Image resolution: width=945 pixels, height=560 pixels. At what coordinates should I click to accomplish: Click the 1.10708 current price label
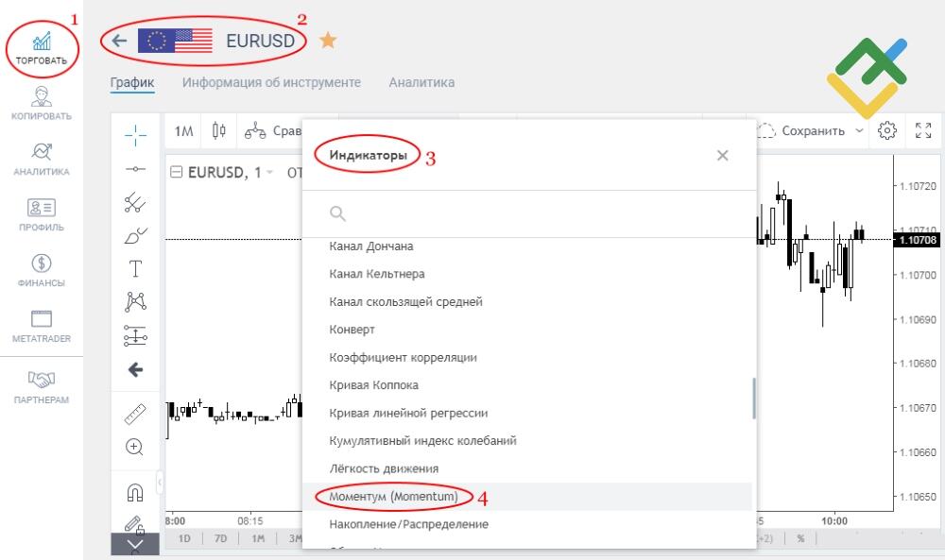click(916, 240)
